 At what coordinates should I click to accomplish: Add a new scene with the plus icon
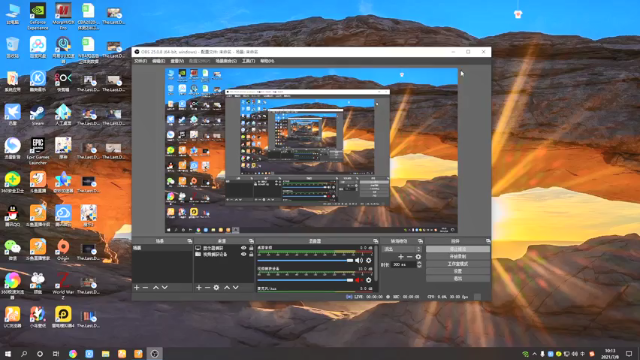point(137,287)
